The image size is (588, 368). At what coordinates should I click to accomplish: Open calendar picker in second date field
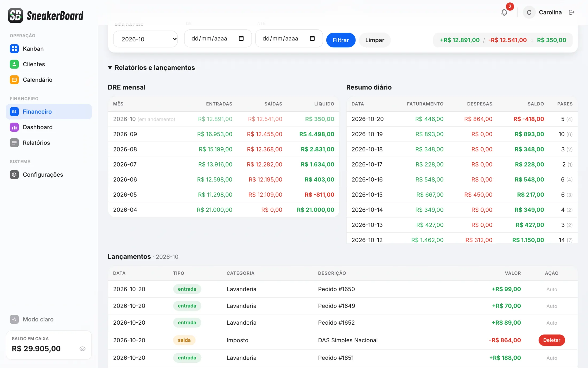point(312,38)
